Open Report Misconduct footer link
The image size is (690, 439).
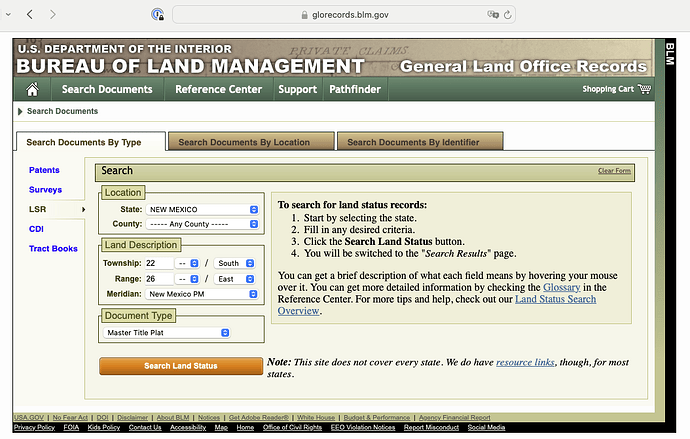click(431, 428)
